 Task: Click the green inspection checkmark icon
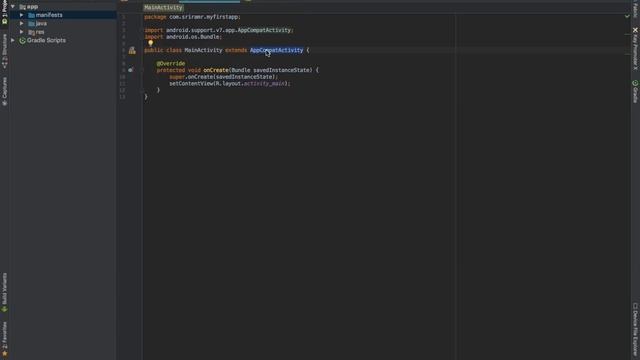[627, 16]
